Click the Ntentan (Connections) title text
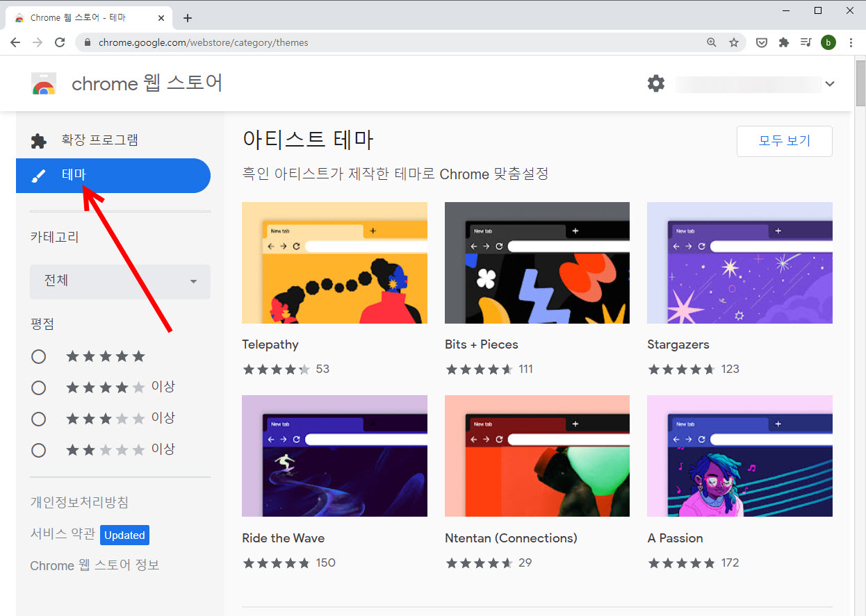Image resolution: width=866 pixels, height=616 pixels. (x=511, y=538)
